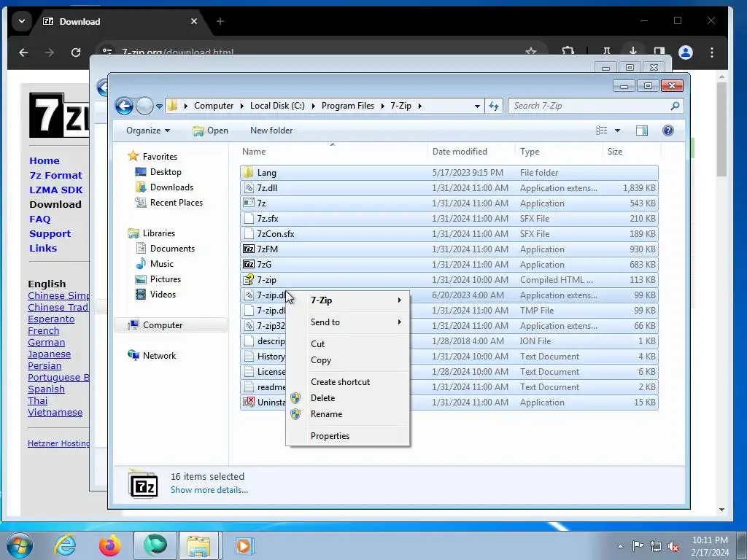Open Windows Explorer taskbar icon
This screenshot has width=747, height=560.
(198, 545)
